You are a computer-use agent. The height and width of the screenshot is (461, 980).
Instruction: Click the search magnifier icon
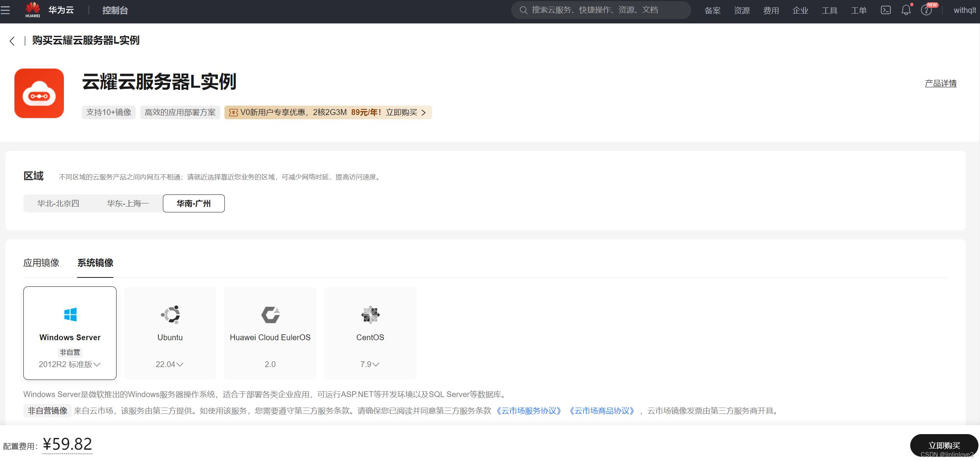tap(523, 10)
